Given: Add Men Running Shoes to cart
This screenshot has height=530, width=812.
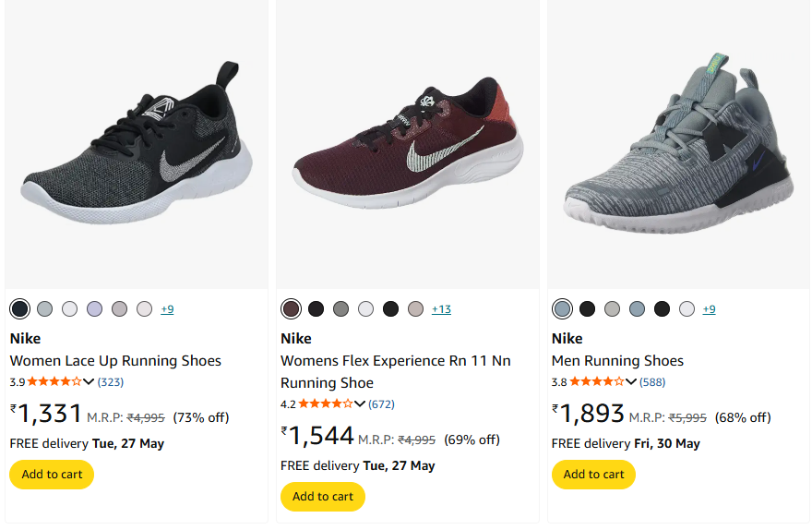Looking at the screenshot, I should pyautogui.click(x=593, y=475).
